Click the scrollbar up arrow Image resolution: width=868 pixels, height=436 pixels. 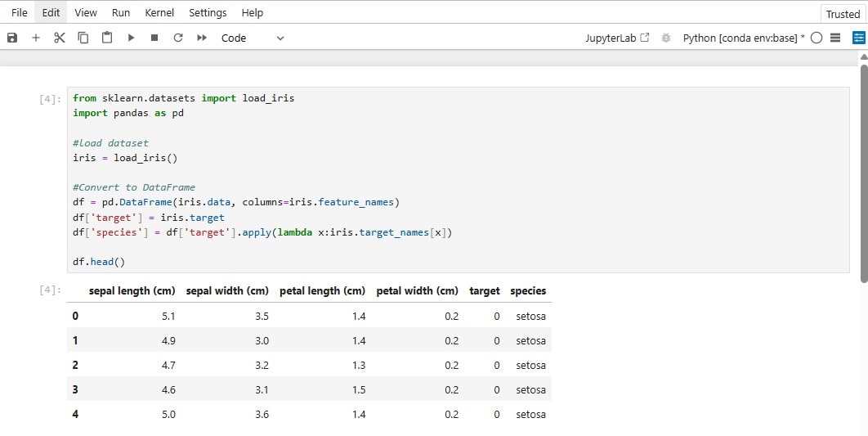click(x=864, y=56)
